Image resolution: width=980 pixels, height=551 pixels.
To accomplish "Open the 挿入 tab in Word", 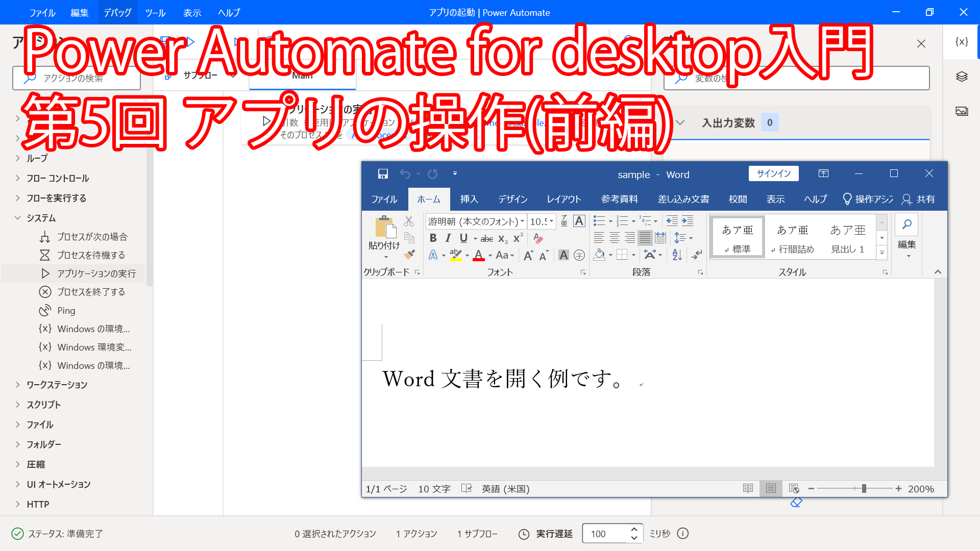I will pos(469,199).
